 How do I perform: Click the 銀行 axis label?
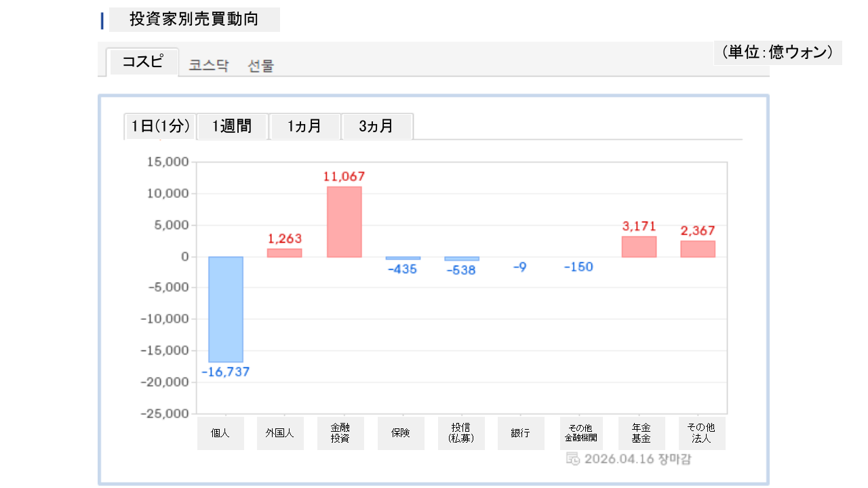pos(521,433)
